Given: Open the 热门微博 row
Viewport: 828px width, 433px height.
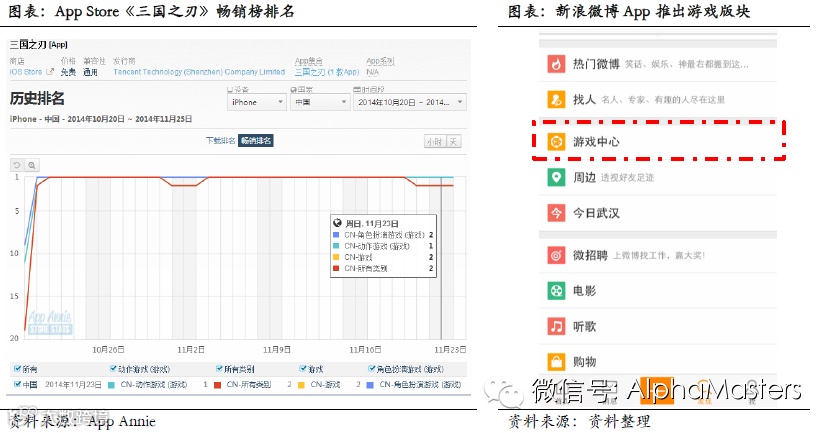Looking at the screenshot, I should pos(658,64).
